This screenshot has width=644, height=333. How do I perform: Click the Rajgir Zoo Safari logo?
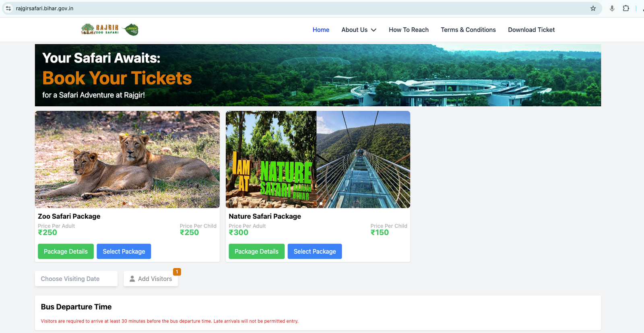(100, 29)
